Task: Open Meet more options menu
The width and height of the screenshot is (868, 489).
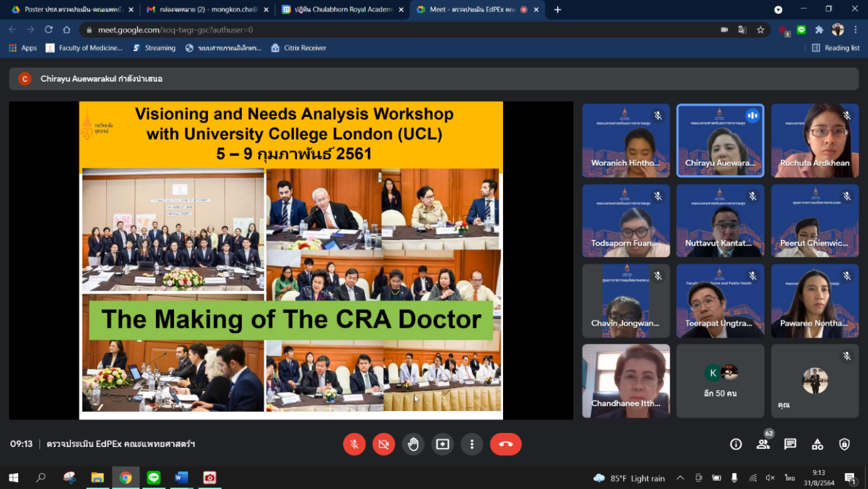Action: point(472,444)
